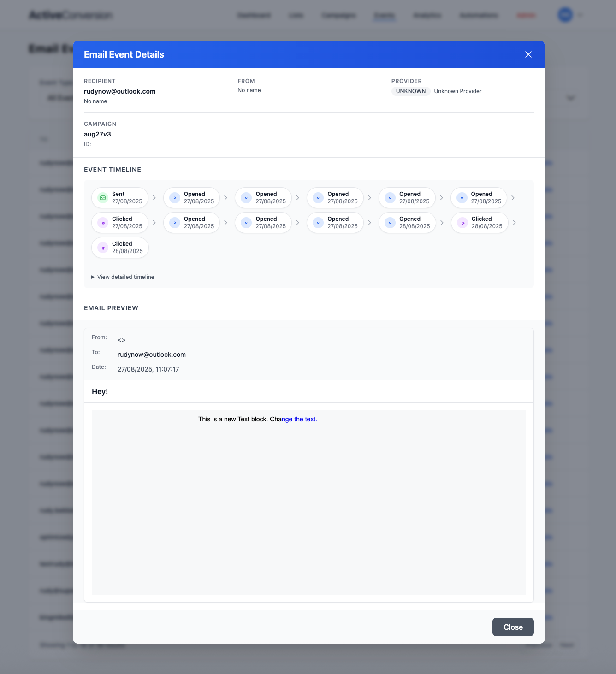Open the Analytics navigation item
The width and height of the screenshot is (616, 674).
point(427,15)
